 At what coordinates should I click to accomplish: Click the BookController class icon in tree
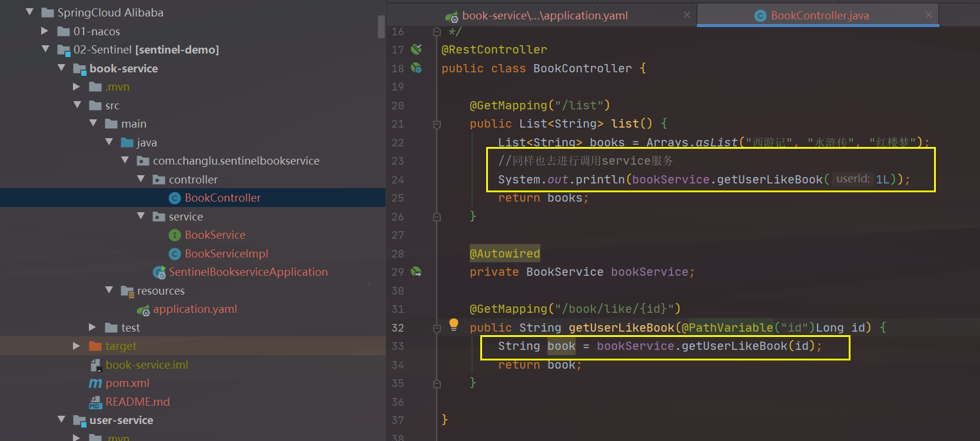[175, 198]
